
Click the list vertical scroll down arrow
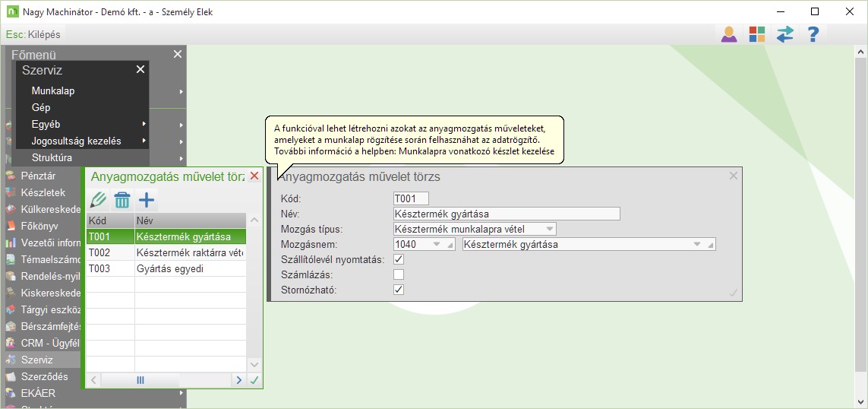tap(254, 365)
